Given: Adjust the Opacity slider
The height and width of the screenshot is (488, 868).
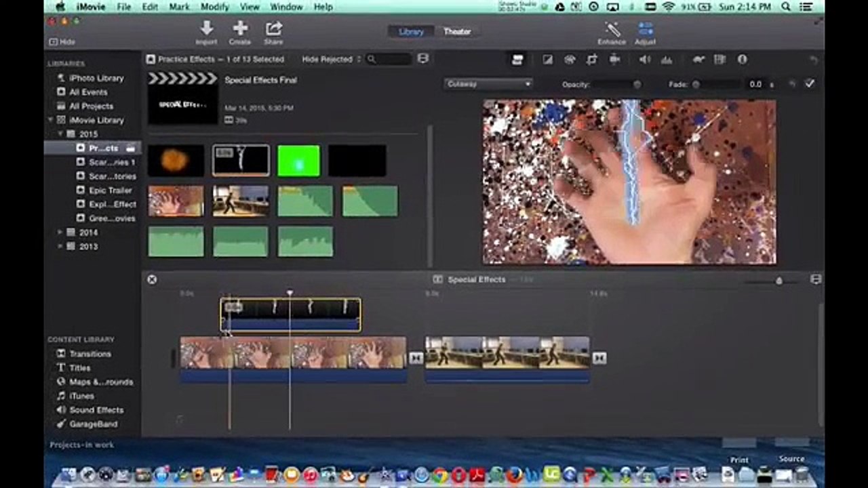Looking at the screenshot, I should click(x=618, y=85).
